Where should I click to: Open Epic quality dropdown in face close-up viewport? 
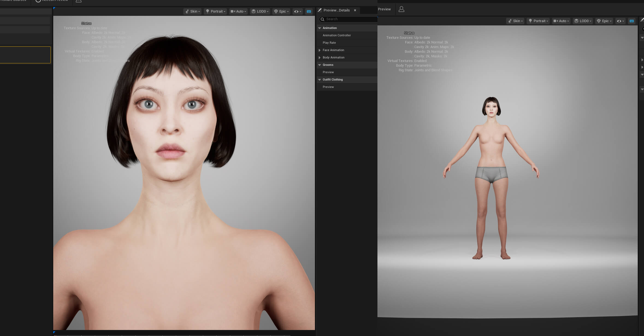pos(281,11)
